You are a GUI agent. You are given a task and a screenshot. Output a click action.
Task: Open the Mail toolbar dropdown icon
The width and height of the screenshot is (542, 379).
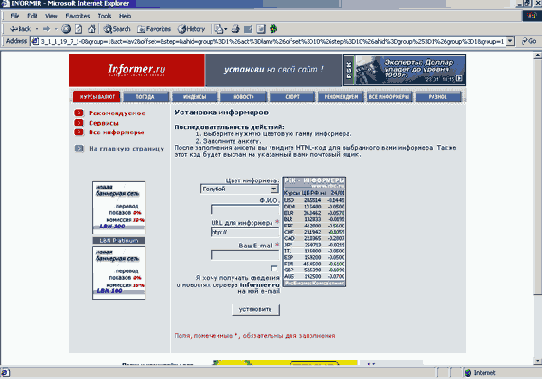pos(220,29)
